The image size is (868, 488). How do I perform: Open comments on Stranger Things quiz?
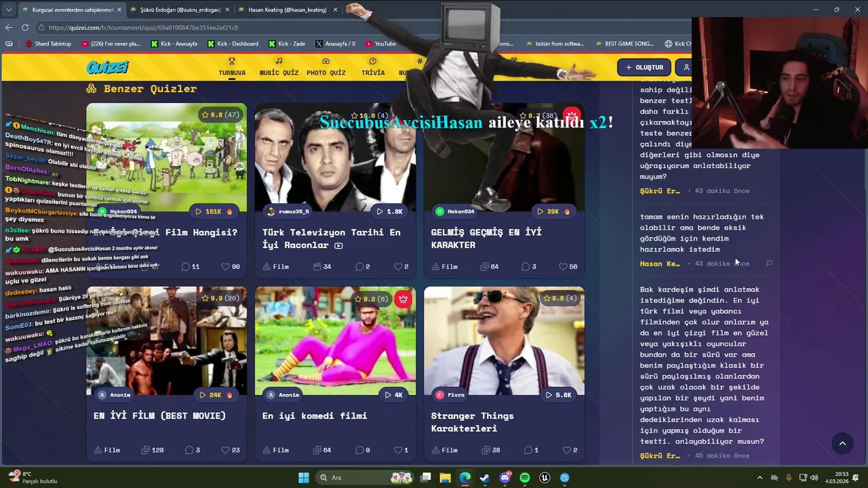pos(532,450)
